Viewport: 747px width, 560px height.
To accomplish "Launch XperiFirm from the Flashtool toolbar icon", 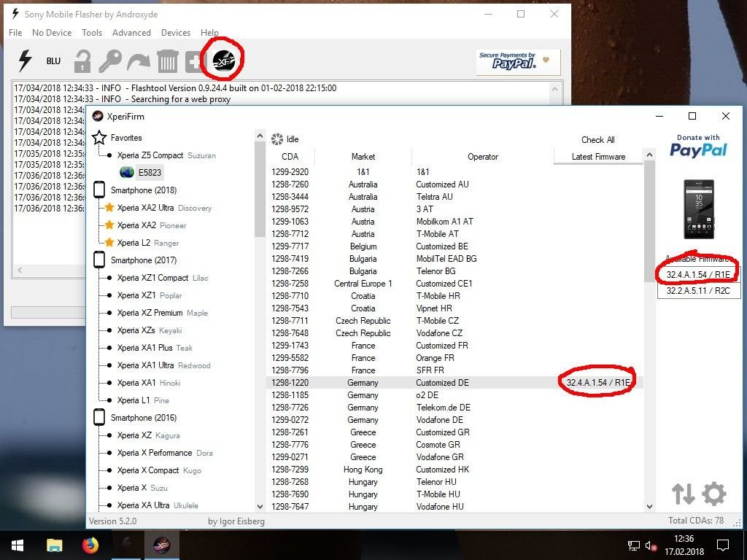I will 223,61.
